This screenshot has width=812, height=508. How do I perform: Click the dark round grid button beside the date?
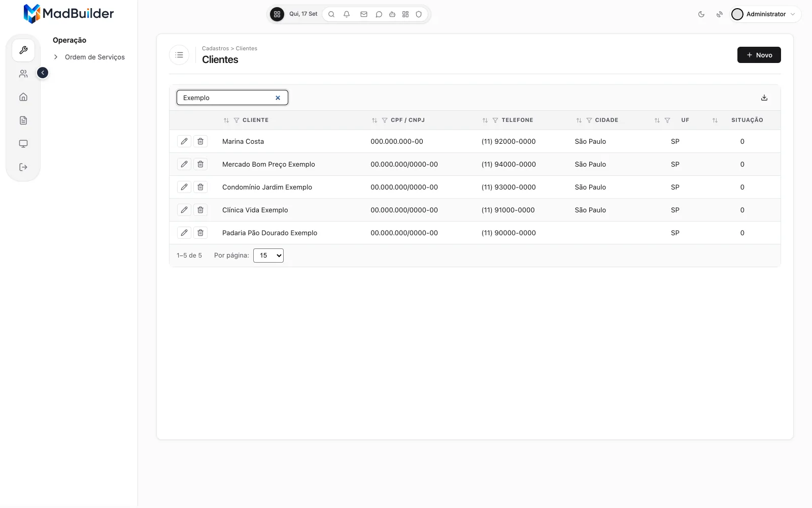pos(277,14)
